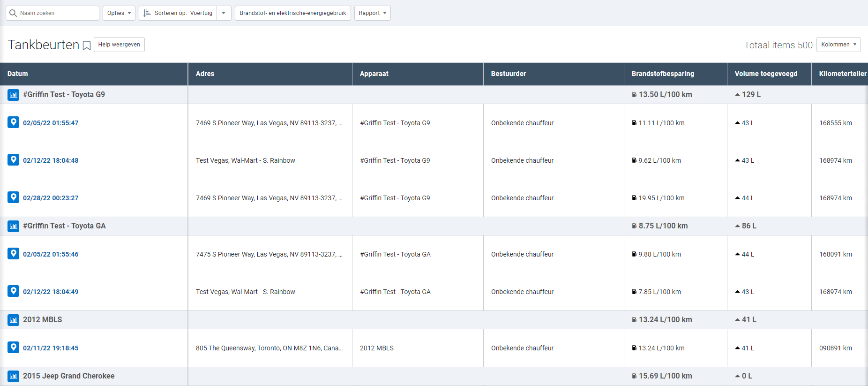The height and width of the screenshot is (386, 868).
Task: Open the 02/12/22 18:04:48 fill-up link
Action: [x=51, y=160]
